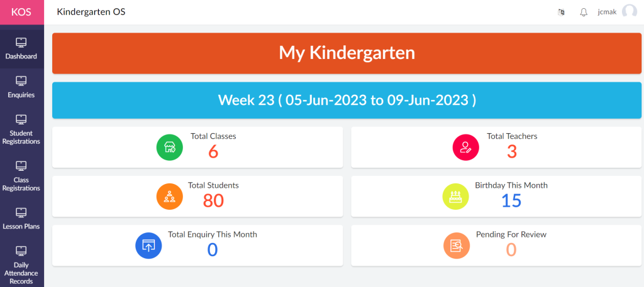Open the language translation icon
Screen dimensions: 644x287
point(562,12)
